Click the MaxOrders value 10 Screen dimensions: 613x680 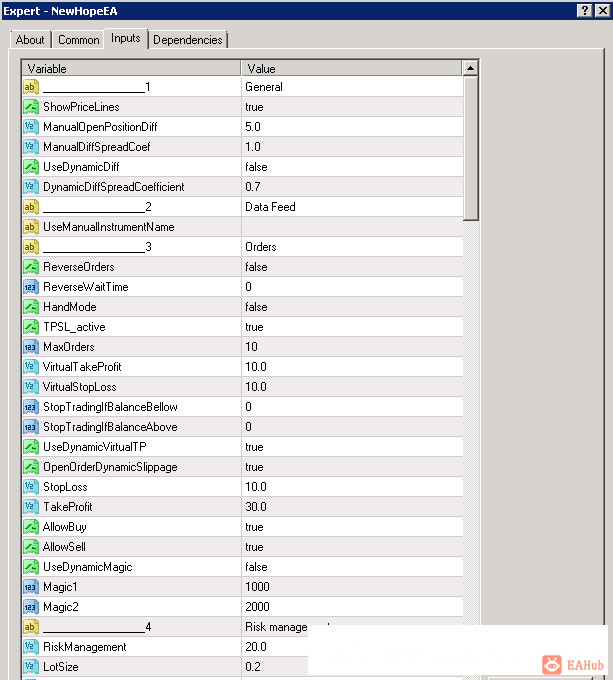(251, 347)
